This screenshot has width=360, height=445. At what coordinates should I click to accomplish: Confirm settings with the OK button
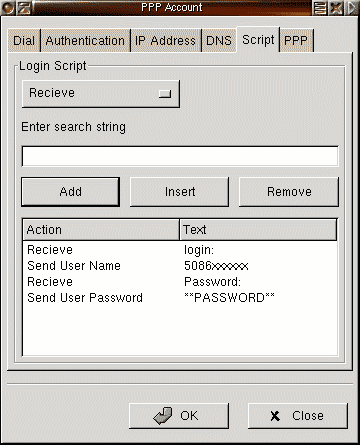pos(179,416)
